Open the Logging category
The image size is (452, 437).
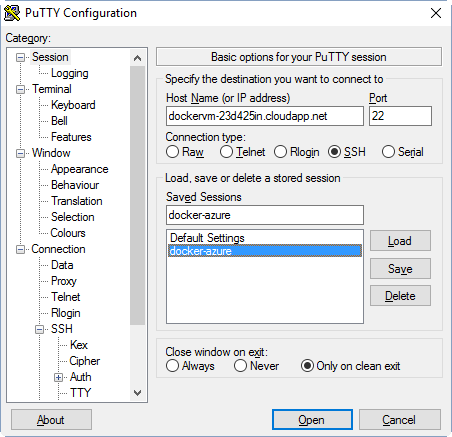pyautogui.click(x=70, y=73)
